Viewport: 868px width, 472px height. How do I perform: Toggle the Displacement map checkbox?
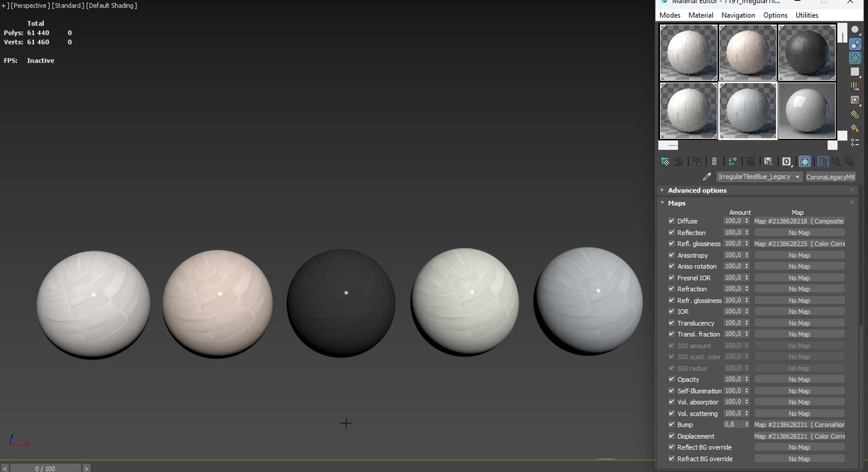click(671, 436)
